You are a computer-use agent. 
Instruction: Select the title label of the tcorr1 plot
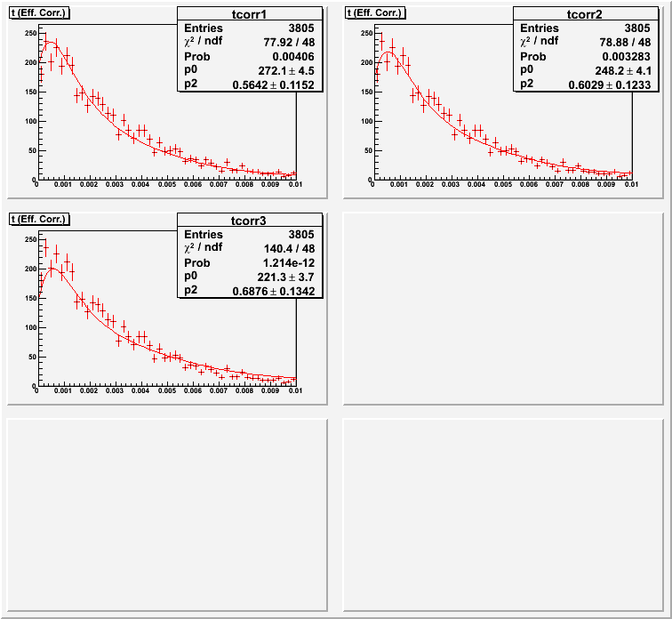click(x=38, y=12)
